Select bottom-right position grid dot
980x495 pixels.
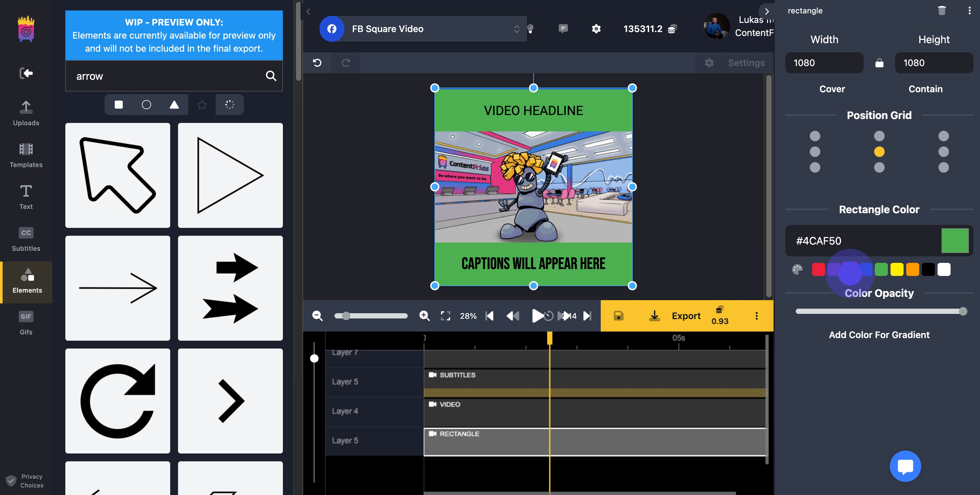click(x=943, y=167)
